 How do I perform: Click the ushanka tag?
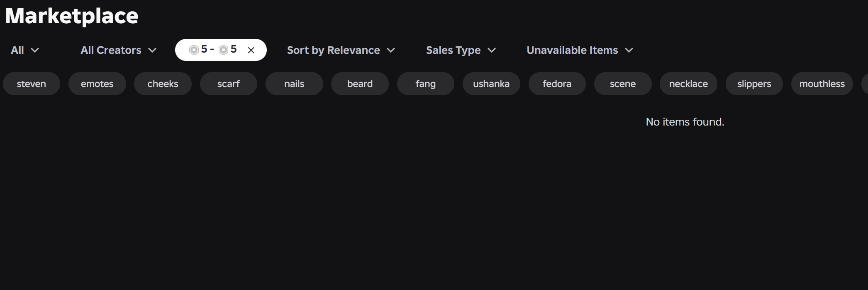[491, 84]
